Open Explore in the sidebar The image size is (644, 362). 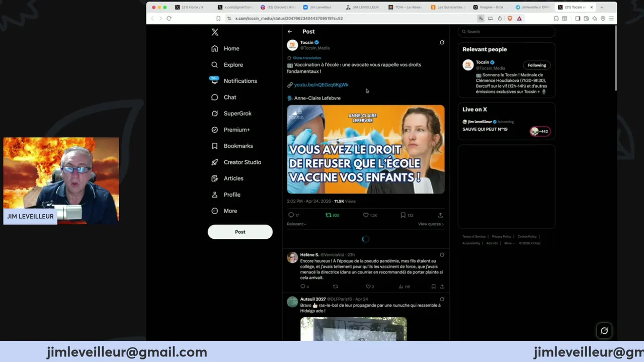(227, 65)
